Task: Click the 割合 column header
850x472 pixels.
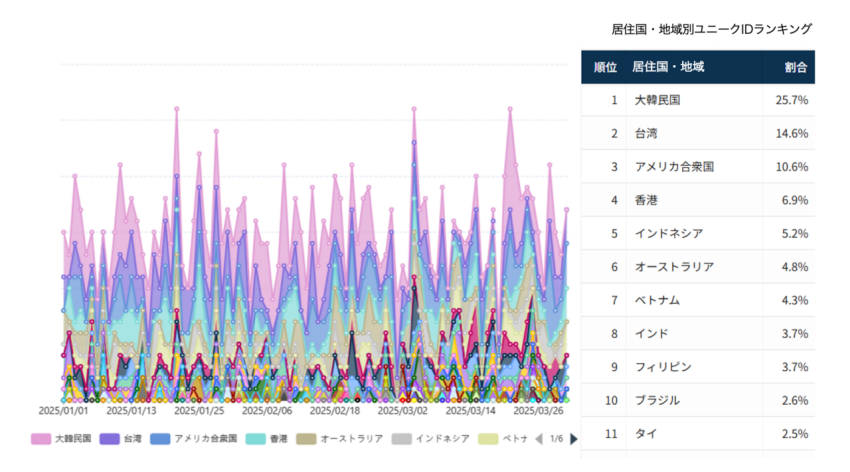Action: point(796,67)
